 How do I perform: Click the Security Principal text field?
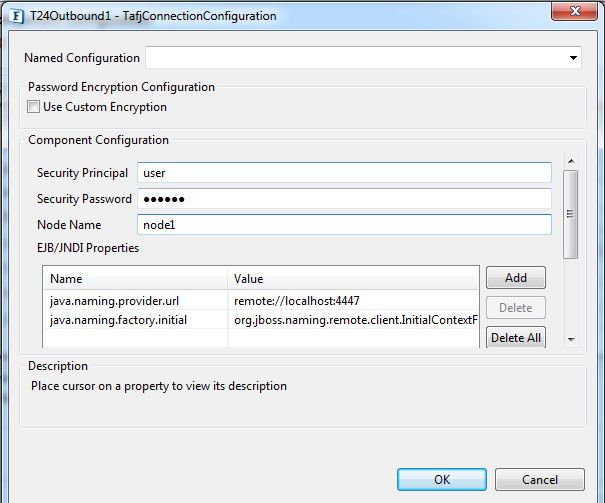click(x=343, y=173)
